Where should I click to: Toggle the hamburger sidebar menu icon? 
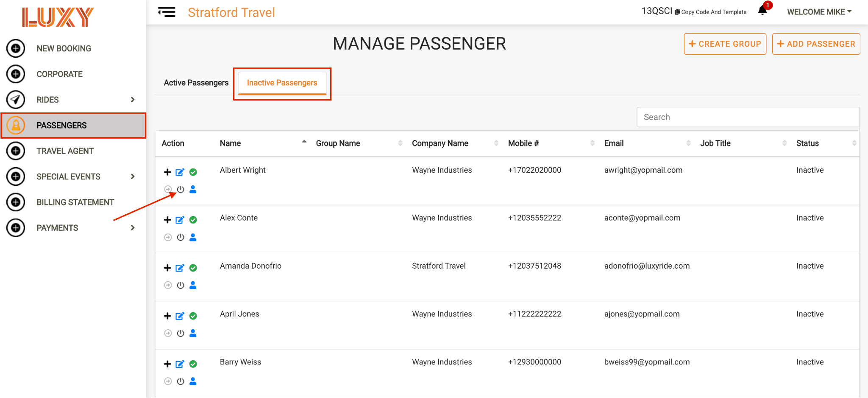pos(167,12)
